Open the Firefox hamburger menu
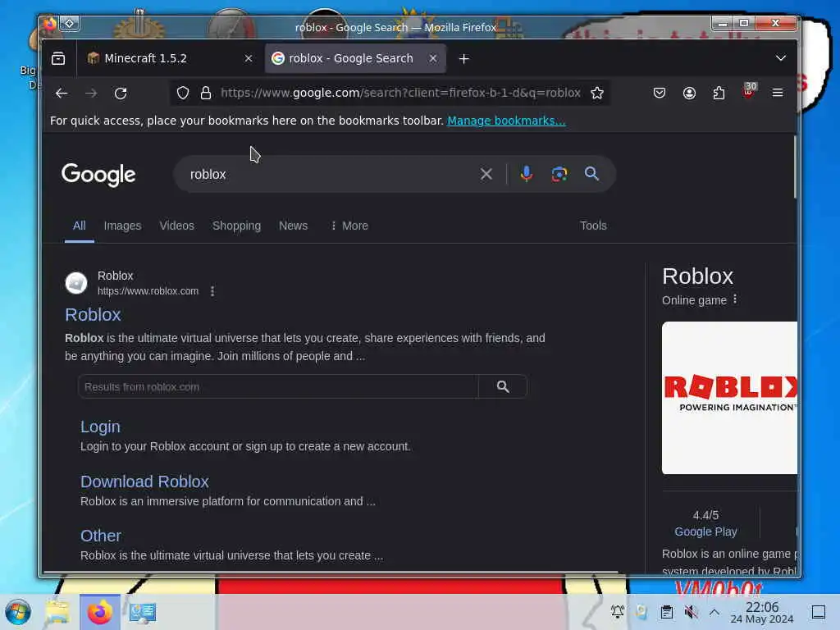 pos(778,94)
